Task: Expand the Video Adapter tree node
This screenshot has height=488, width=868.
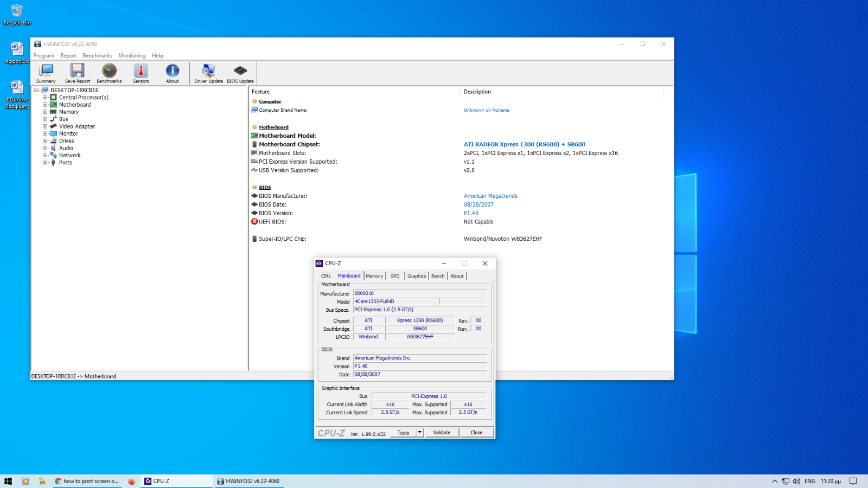Action: click(x=45, y=126)
